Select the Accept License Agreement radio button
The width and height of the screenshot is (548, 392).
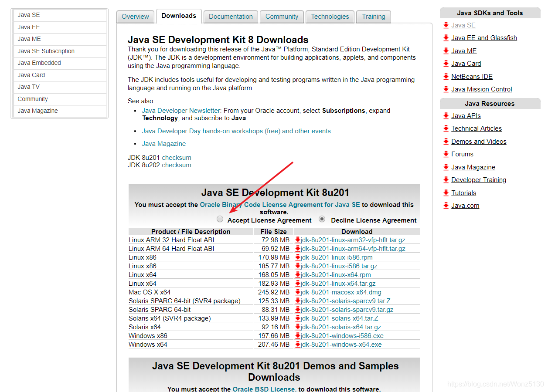220,219
